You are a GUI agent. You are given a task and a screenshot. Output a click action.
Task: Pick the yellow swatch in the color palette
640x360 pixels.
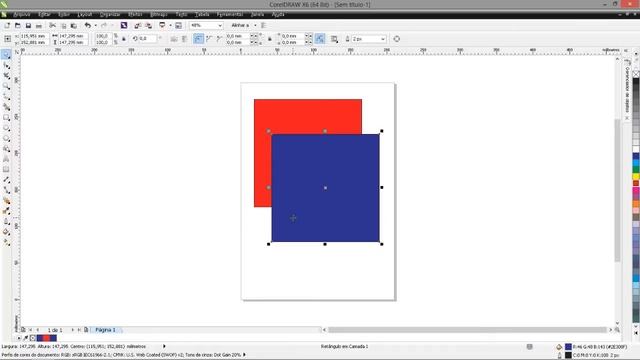click(636, 176)
